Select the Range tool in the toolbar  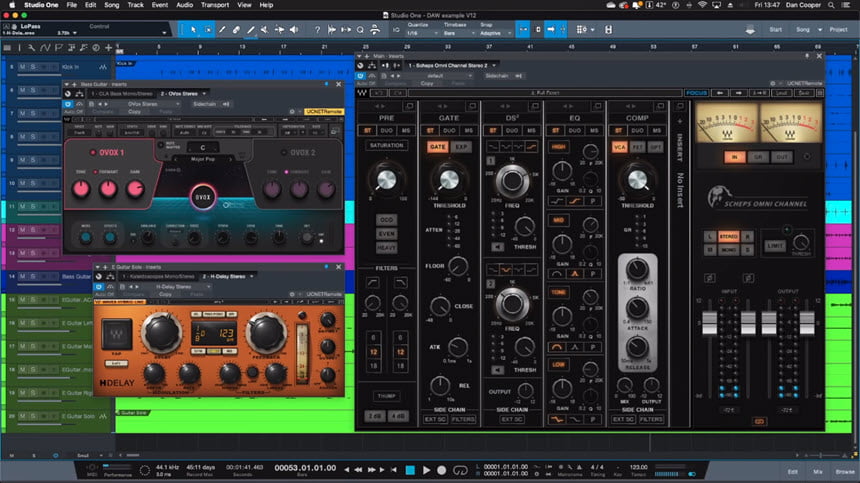coord(208,30)
